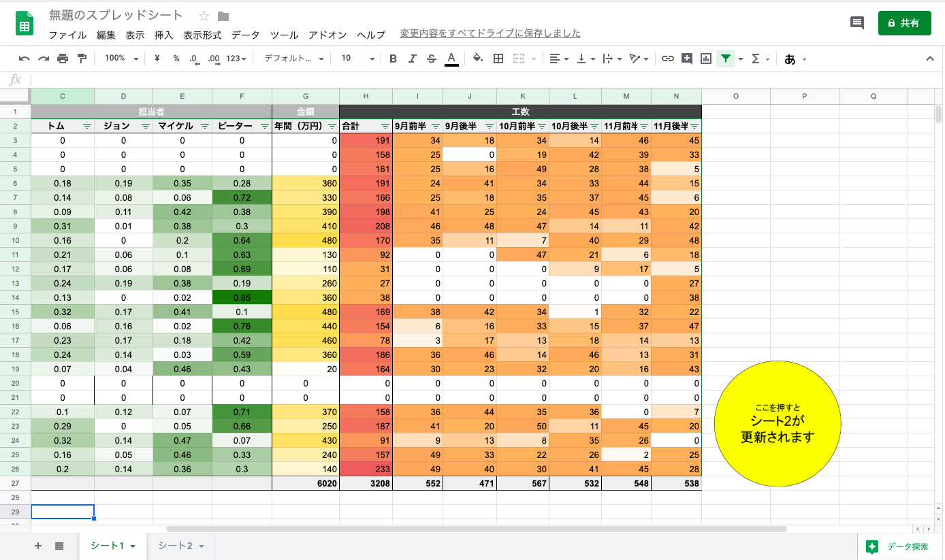945x560 pixels.
Task: Open the データ menu
Action: 245,35
